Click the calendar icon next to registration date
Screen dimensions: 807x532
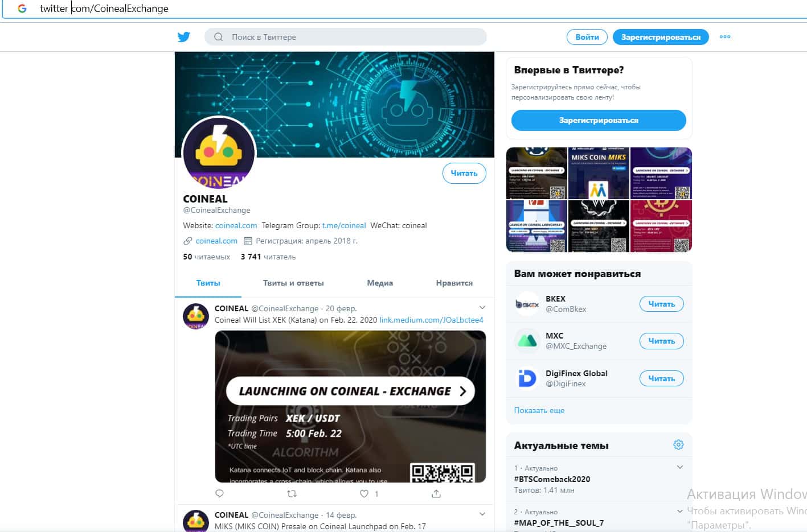pyautogui.click(x=248, y=241)
